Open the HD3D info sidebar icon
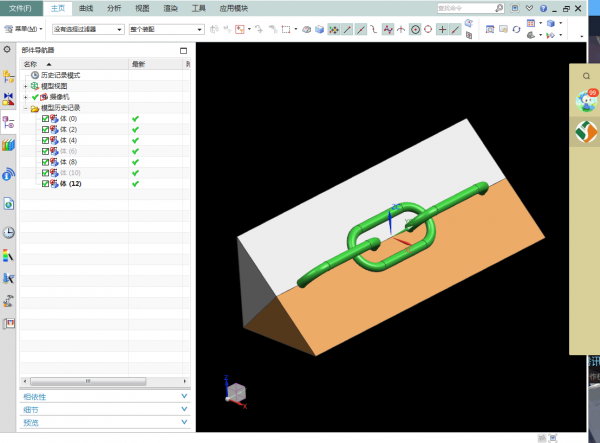600x443 pixels. (9, 175)
